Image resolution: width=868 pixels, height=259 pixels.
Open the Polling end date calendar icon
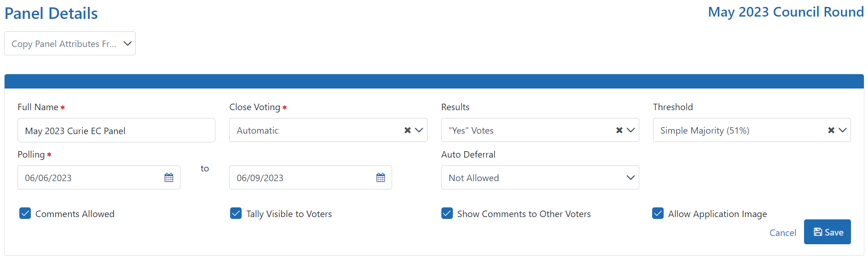click(381, 177)
